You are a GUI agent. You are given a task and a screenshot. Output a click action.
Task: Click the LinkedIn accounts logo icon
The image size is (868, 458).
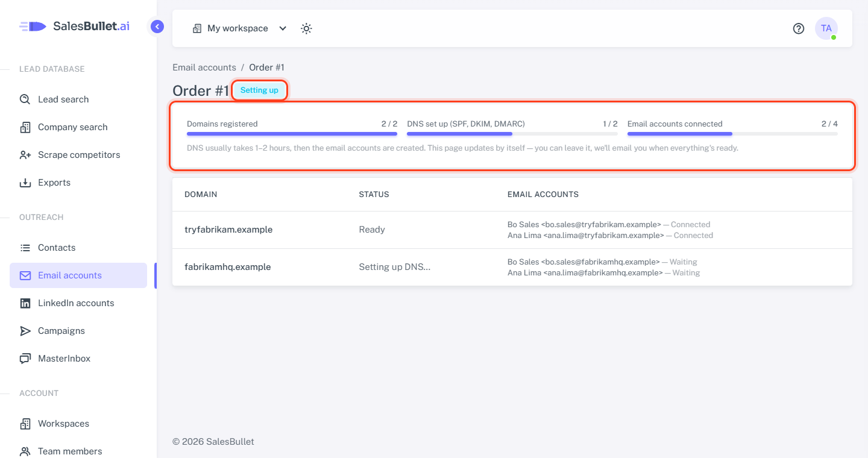(x=25, y=303)
